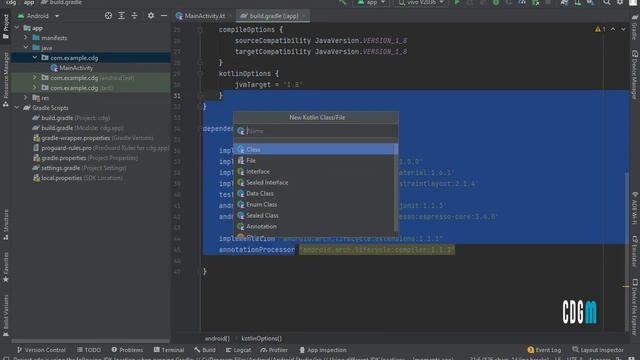The width and height of the screenshot is (640, 360).
Task: Run the app with green play button
Action: tap(457, 2)
